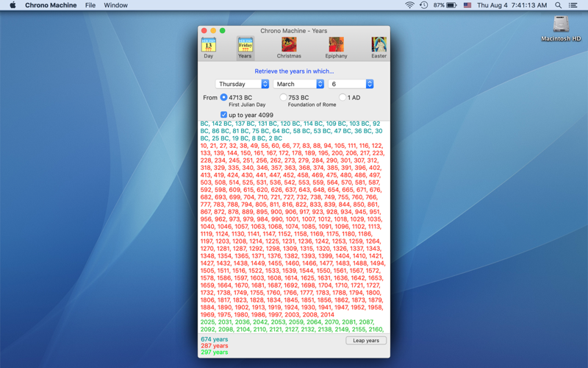Open the Window menu
Screen dimensions: 588x368
click(115, 5)
